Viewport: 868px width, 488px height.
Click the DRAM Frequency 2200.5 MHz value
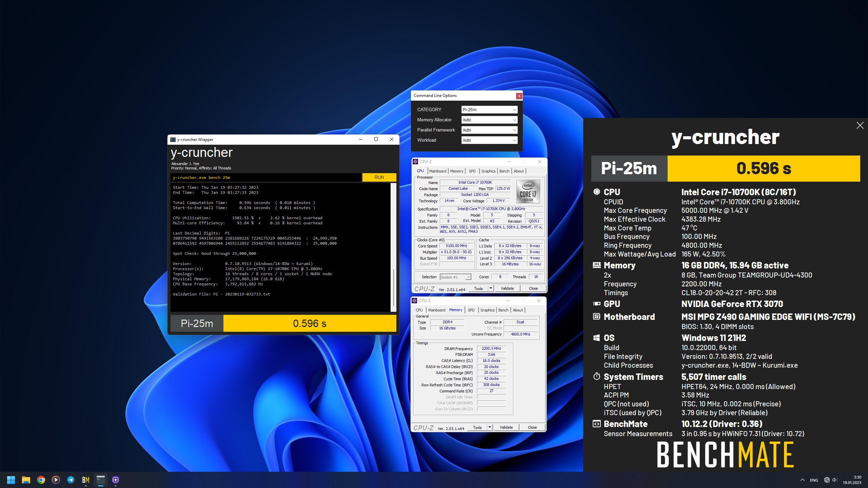491,348
